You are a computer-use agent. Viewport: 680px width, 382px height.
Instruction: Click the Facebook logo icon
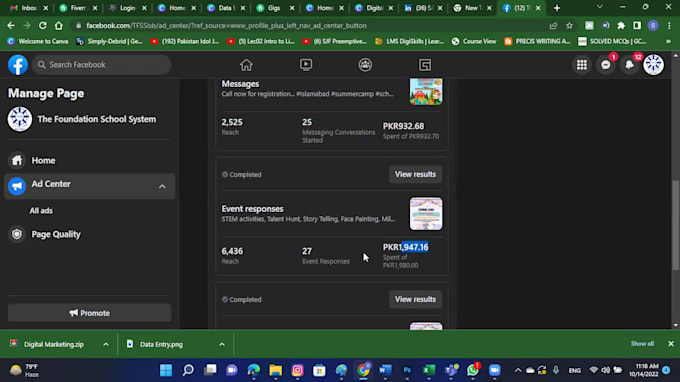tap(18, 65)
